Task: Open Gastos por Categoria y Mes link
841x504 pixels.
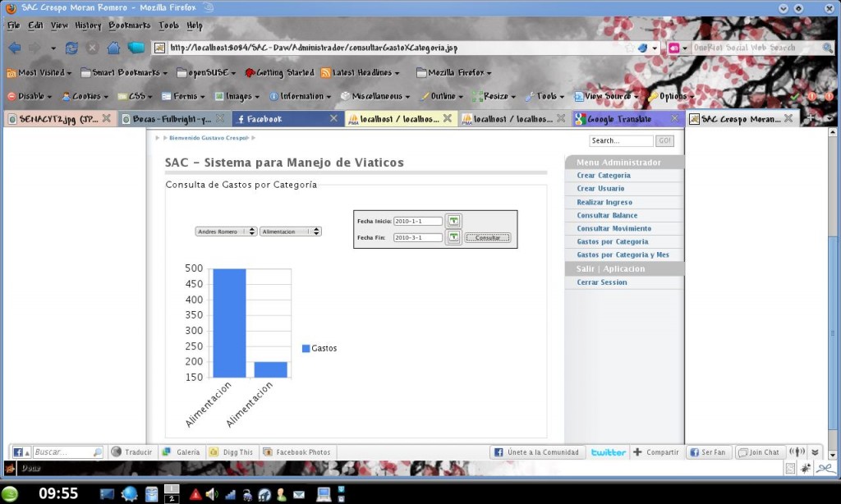Action: pos(624,254)
